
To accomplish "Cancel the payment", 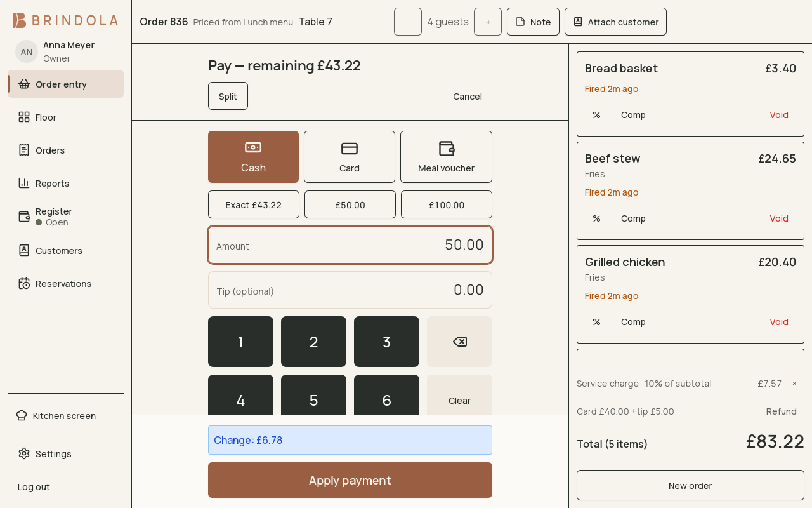I will click(468, 96).
